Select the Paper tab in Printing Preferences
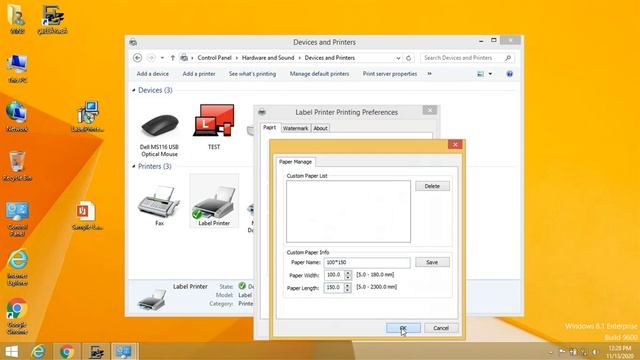 (269, 127)
